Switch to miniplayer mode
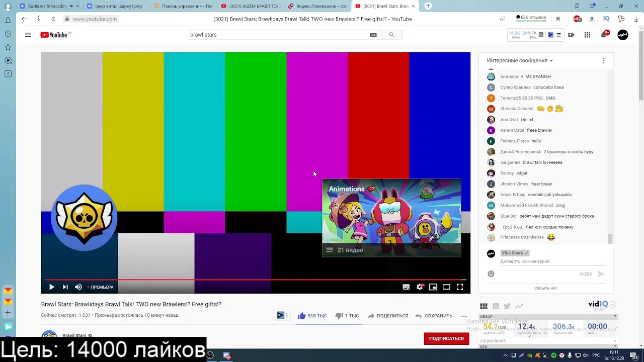Viewport: 644px width, 362px height. coord(433,287)
